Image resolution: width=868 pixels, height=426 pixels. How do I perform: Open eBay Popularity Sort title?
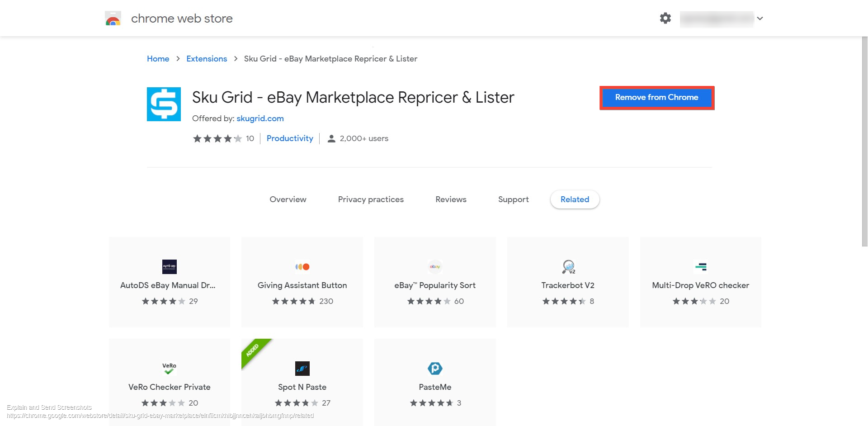point(435,285)
